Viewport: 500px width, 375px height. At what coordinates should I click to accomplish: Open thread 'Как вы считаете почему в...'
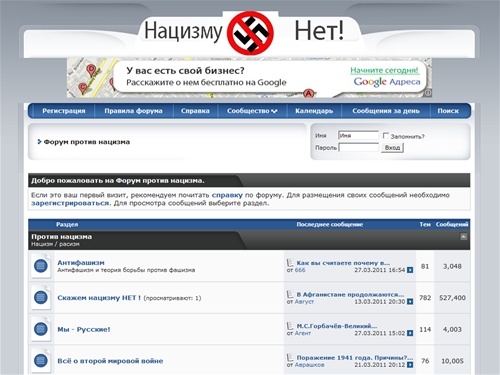tap(343, 263)
